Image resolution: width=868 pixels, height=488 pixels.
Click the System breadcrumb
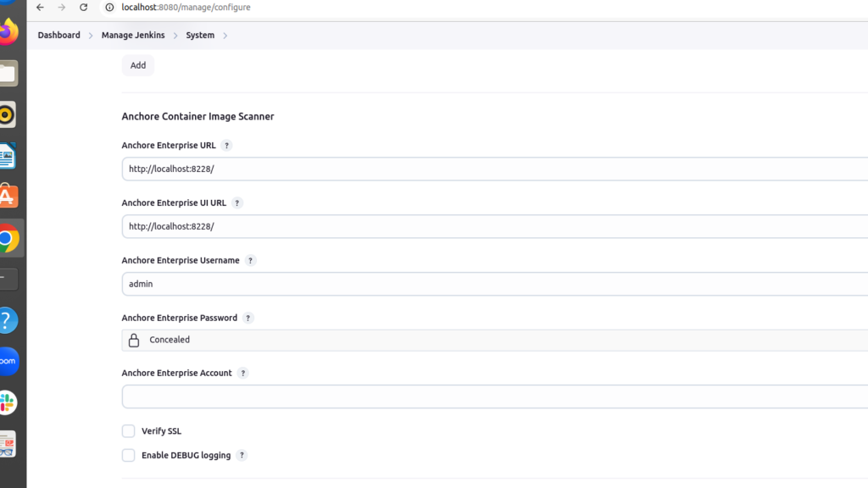pyautogui.click(x=200, y=35)
